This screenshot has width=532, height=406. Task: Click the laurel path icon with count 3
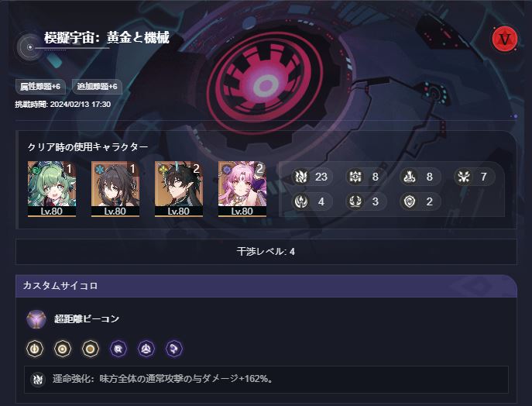tap(355, 201)
